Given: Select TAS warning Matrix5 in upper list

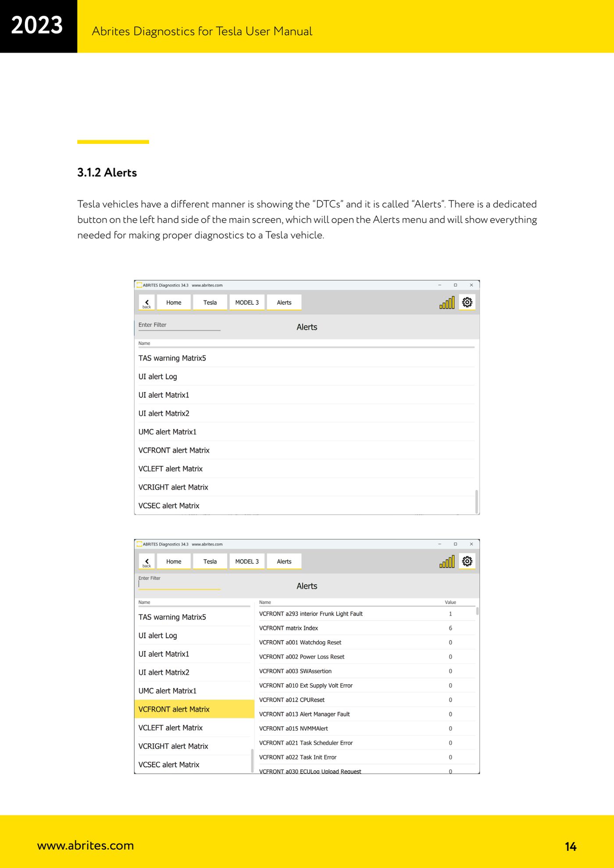Looking at the screenshot, I should [306, 358].
